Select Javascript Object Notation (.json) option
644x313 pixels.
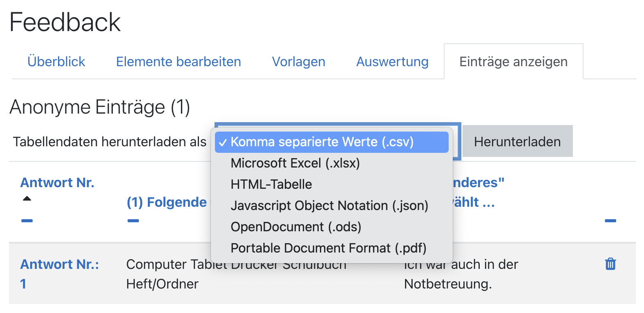coord(329,206)
